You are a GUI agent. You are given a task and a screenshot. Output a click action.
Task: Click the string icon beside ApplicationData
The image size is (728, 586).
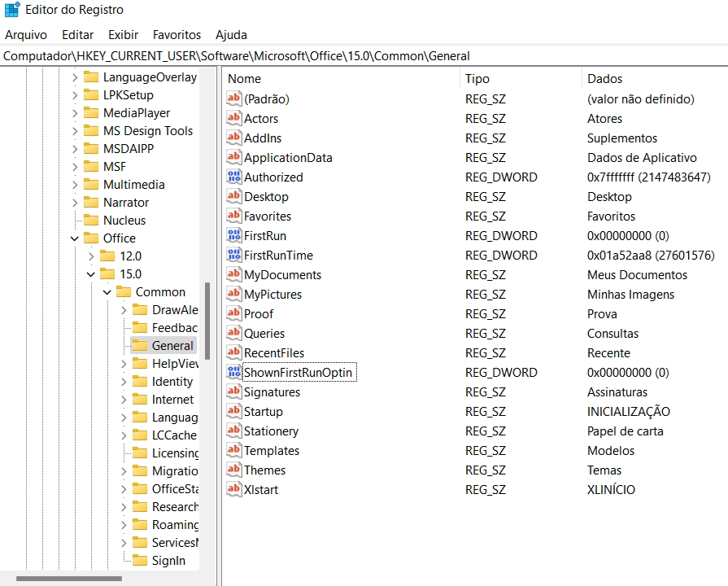[234, 157]
